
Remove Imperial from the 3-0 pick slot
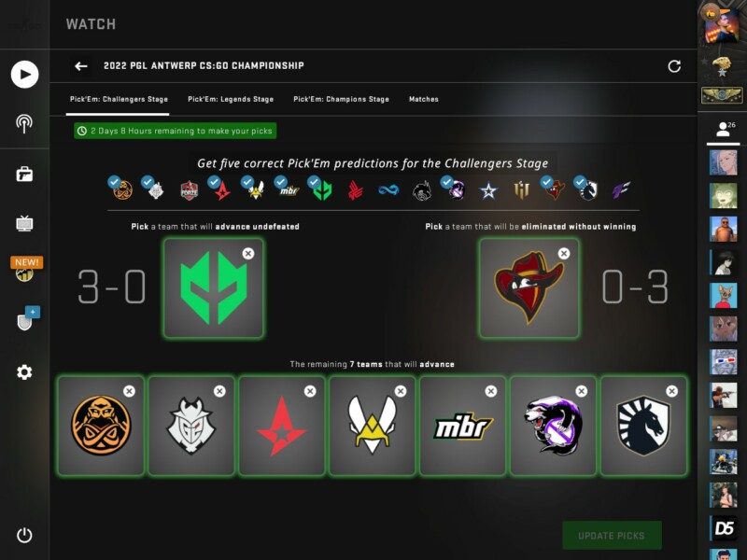click(x=248, y=253)
